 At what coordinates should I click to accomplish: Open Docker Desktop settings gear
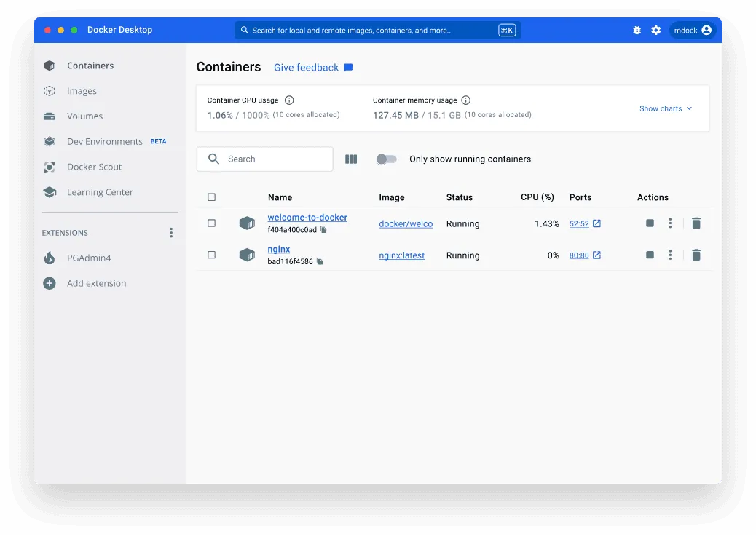pyautogui.click(x=655, y=30)
